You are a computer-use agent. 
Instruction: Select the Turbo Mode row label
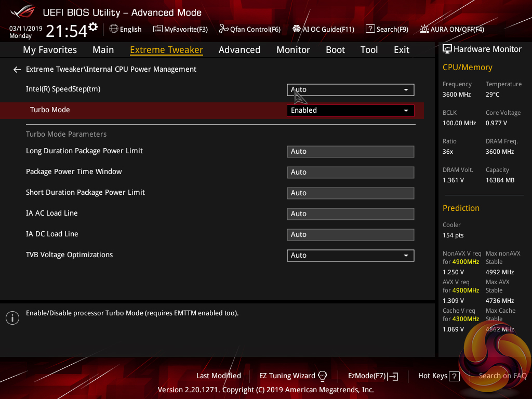(x=50, y=110)
